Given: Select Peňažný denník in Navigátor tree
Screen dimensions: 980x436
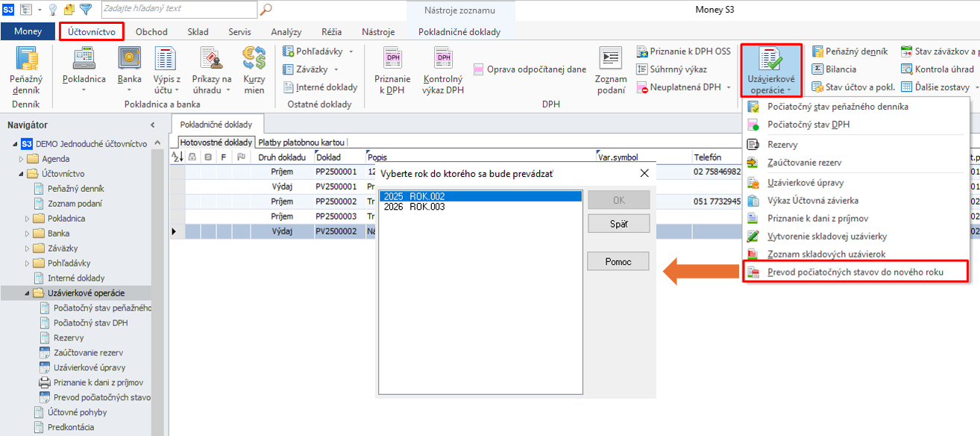Looking at the screenshot, I should point(75,189).
